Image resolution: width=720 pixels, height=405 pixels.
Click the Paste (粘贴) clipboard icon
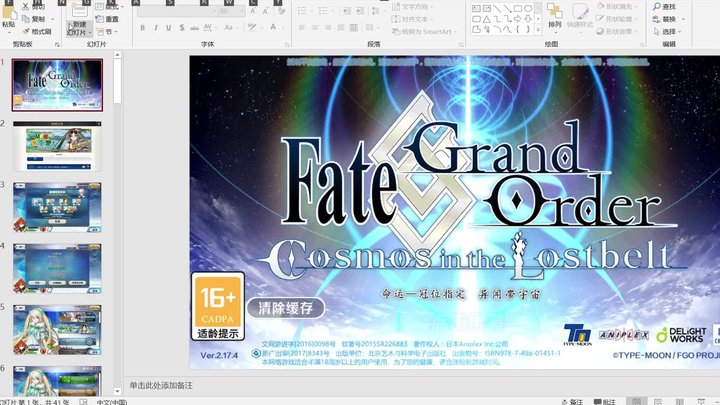point(8,14)
